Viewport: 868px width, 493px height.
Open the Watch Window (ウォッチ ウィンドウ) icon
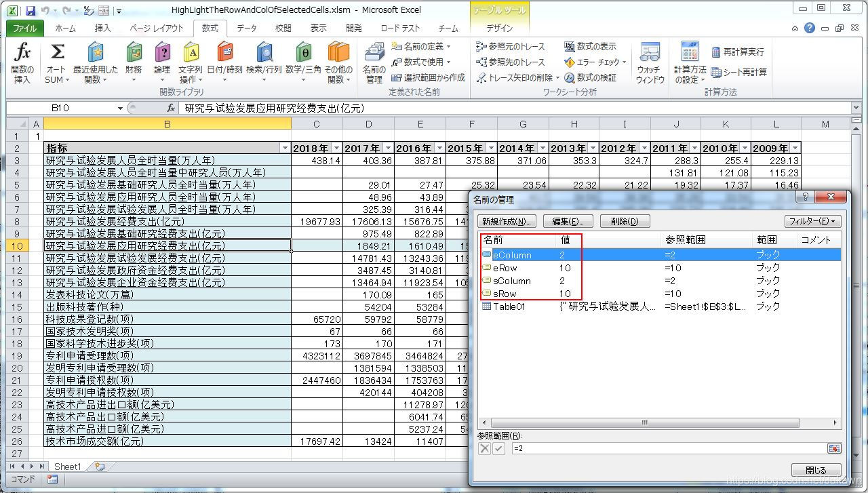[x=650, y=62]
